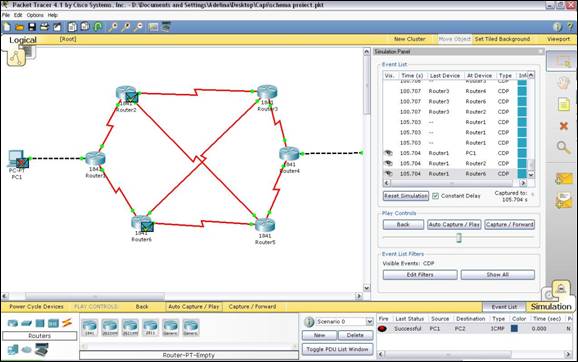Select the Delete tool red X icon
578x362 pixels.
pos(563,126)
